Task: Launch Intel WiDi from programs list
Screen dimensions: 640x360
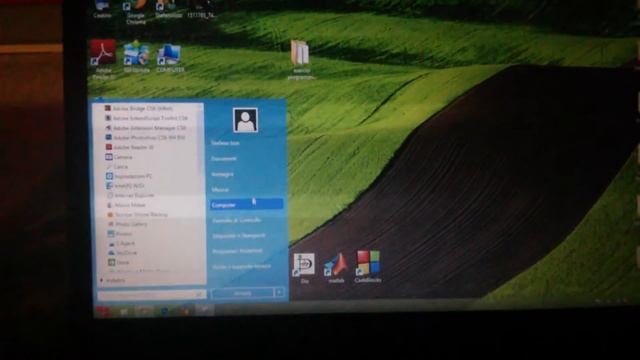Action: 125,186
